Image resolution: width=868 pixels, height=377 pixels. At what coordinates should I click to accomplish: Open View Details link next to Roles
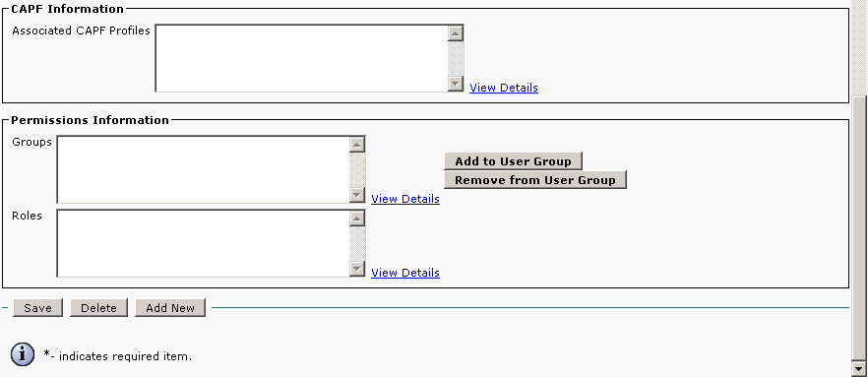click(405, 273)
